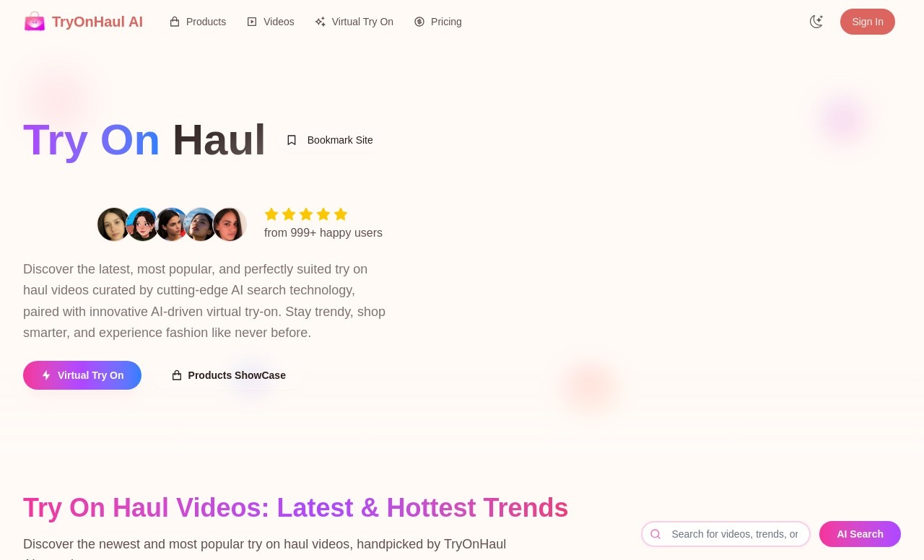Click the fifth rating star
Image resolution: width=924 pixels, height=560 pixels.
[341, 214]
